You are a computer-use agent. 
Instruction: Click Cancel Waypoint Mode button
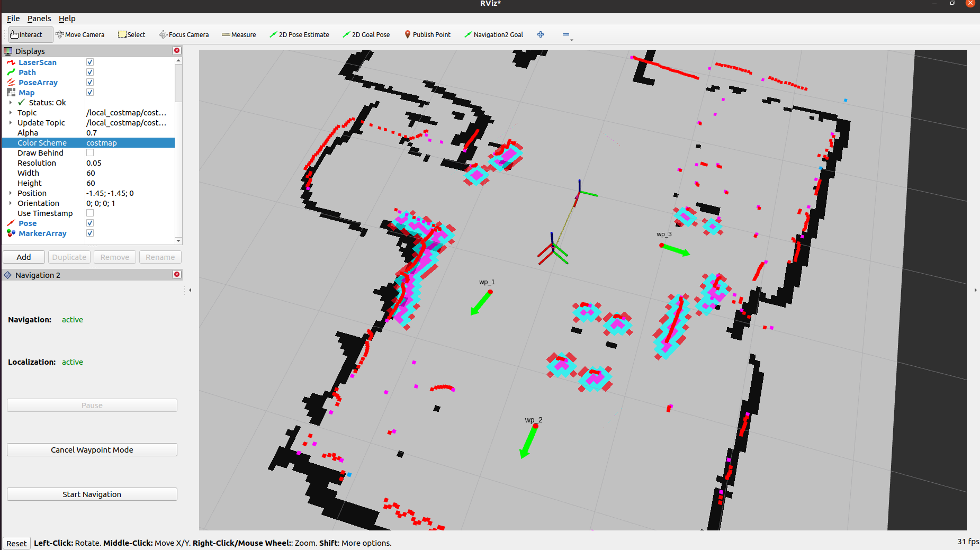(x=92, y=450)
